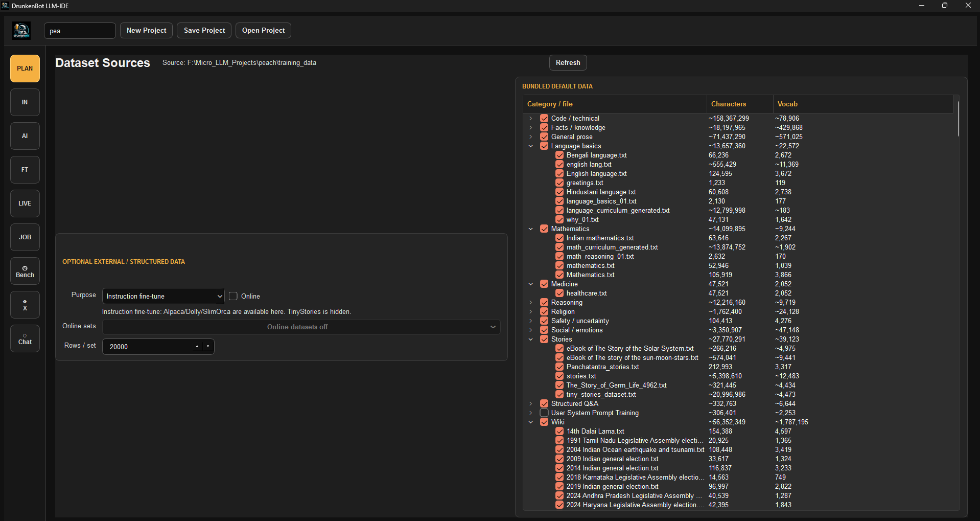
Task: Select the language_curriculum_generated.txt row
Action: tap(738, 210)
